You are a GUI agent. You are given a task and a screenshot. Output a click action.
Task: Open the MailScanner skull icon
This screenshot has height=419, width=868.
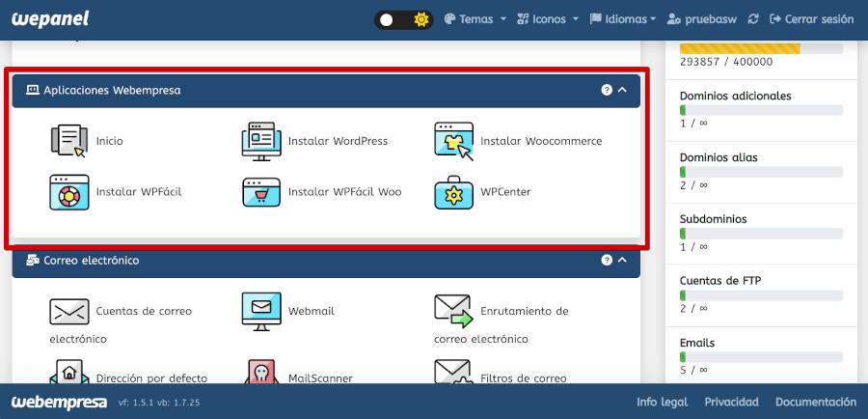261,373
